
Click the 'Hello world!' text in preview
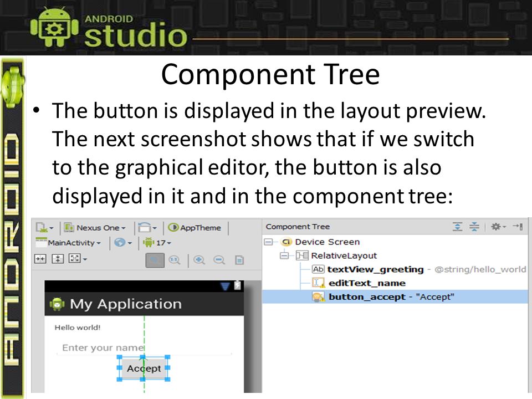click(x=78, y=328)
